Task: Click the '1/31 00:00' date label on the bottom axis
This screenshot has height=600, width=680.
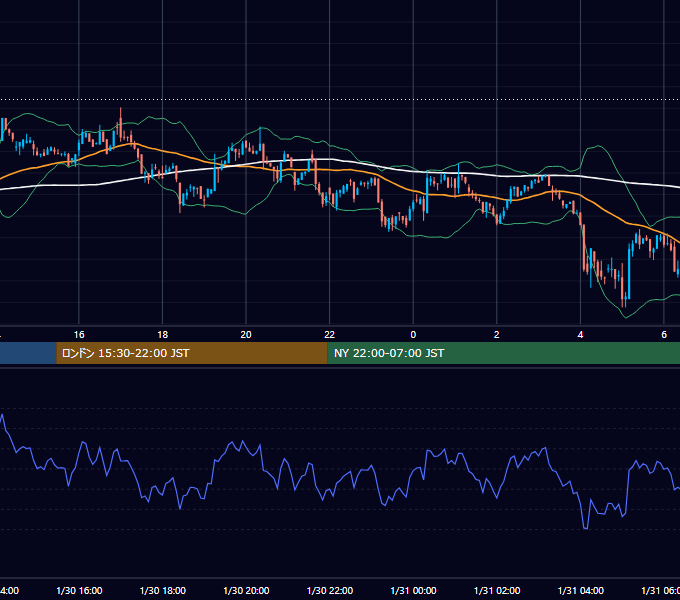Action: pos(413,590)
